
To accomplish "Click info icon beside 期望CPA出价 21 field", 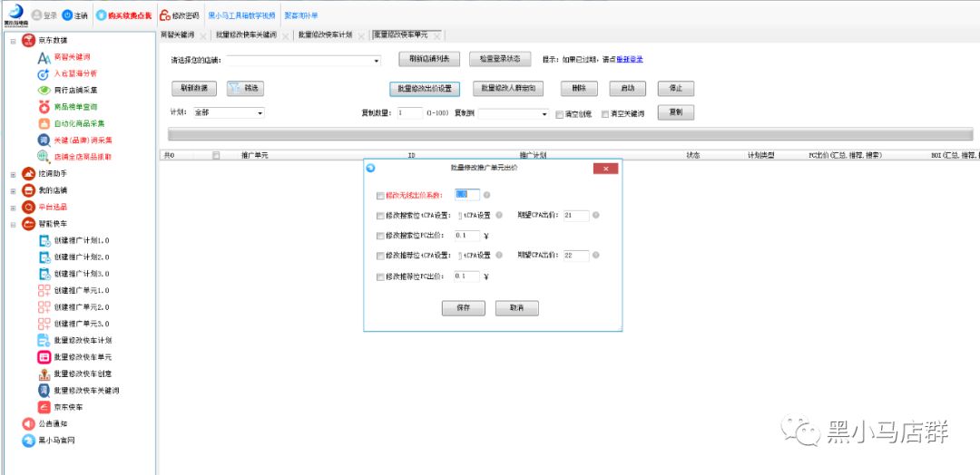I will point(595,216).
